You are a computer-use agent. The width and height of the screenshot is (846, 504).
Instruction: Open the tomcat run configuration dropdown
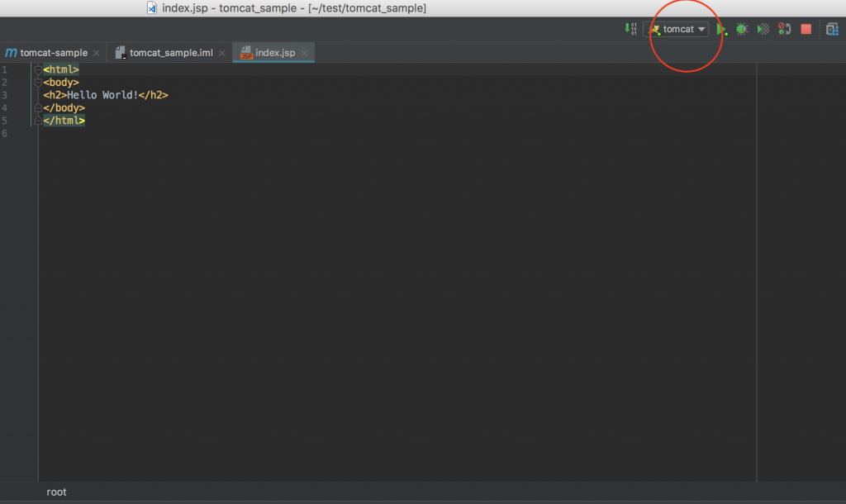point(701,29)
